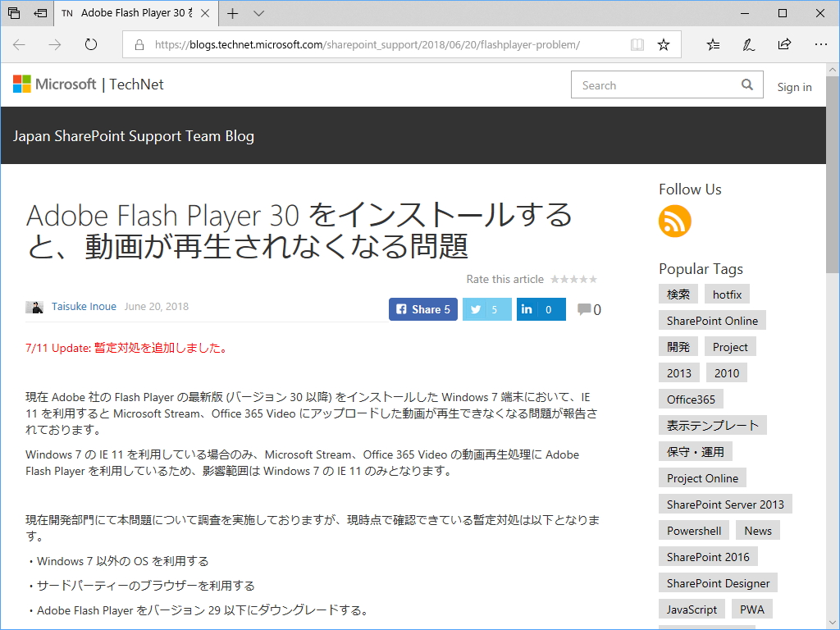Open the Share page icon in Edge toolbar
This screenshot has height=630, width=840.
pos(784,44)
